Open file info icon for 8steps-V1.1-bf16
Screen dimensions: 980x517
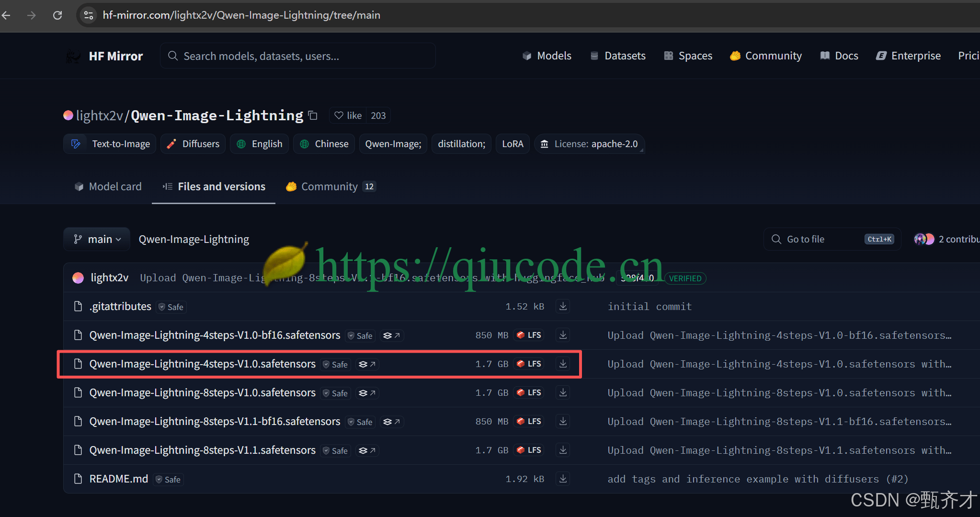pos(392,422)
